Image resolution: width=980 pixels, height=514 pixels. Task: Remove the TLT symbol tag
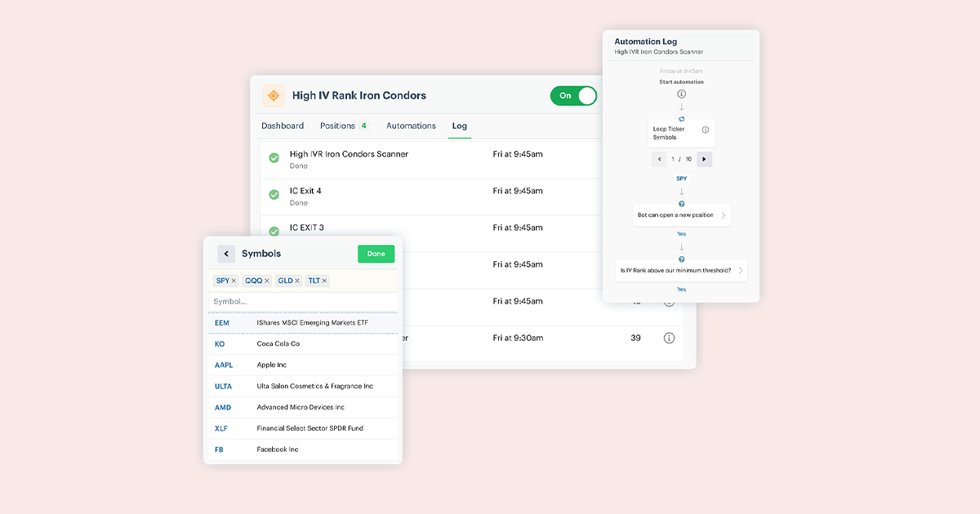coord(324,281)
